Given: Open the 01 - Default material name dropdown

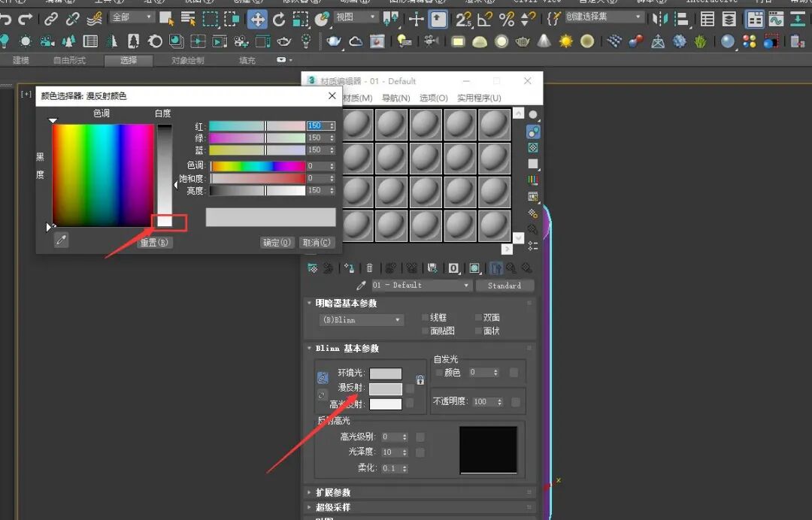Looking at the screenshot, I should coord(420,285).
